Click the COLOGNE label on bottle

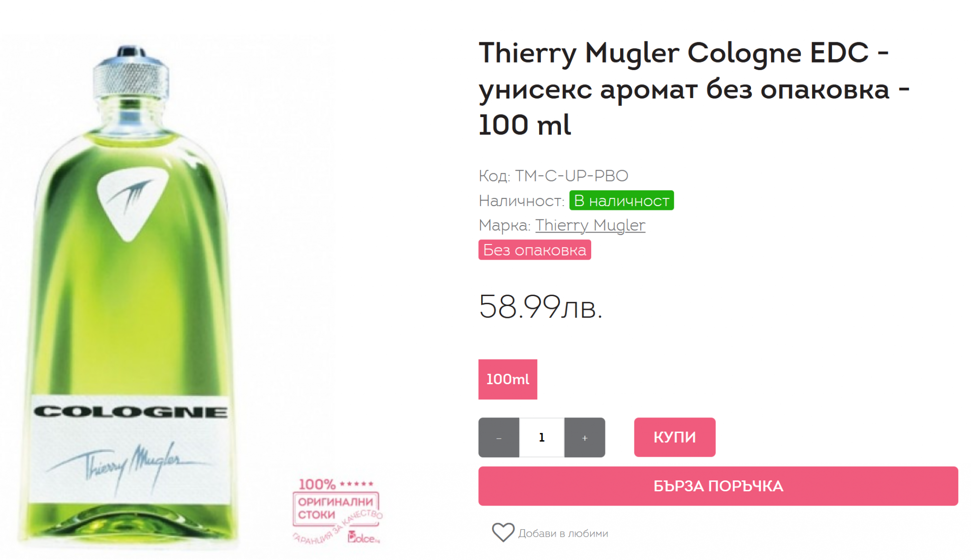point(130,411)
